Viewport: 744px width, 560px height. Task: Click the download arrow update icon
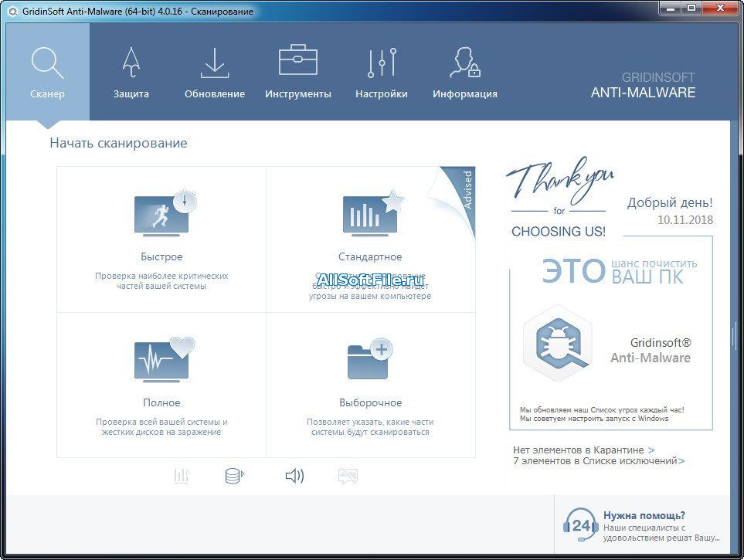pyautogui.click(x=215, y=62)
